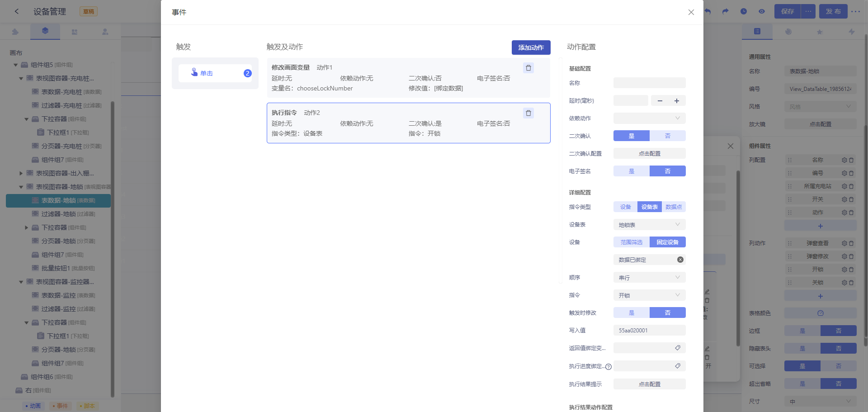868x412 pixels.
Task: Delete action 2 with its trash icon
Action: pos(528,113)
